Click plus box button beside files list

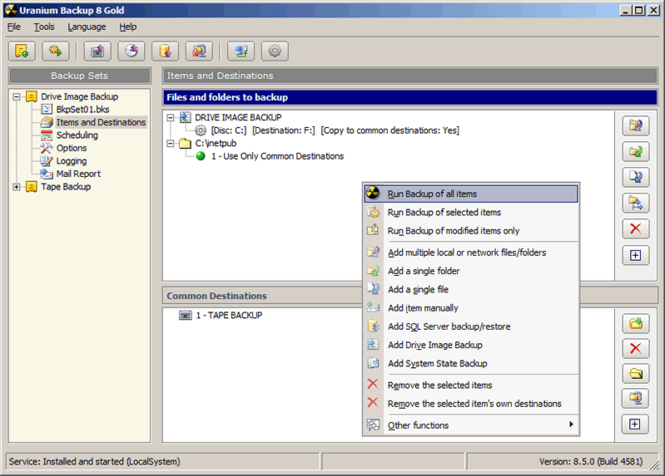[x=635, y=255]
